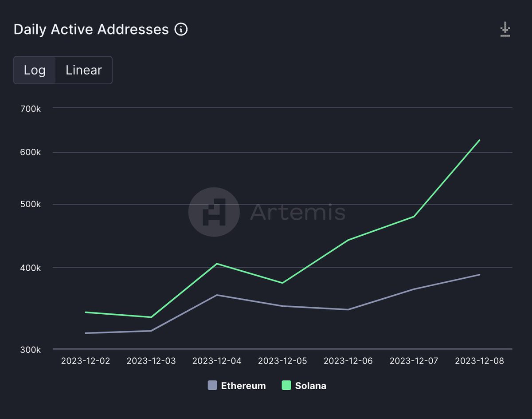Click the 2023-12-03 date label
The image size is (532, 419).
coord(151,361)
